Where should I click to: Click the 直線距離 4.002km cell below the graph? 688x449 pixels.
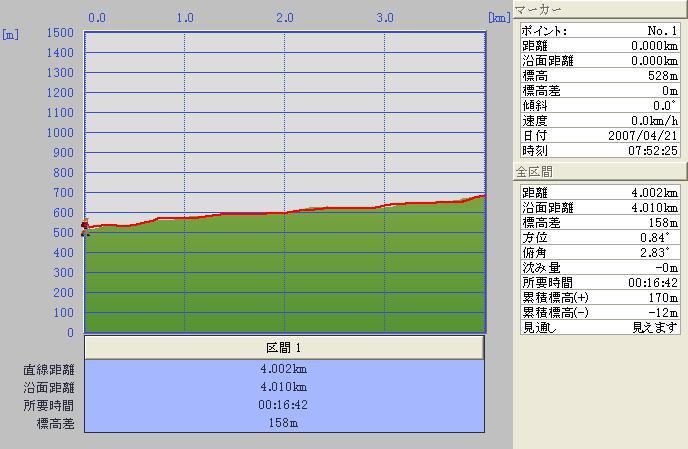tap(284, 368)
